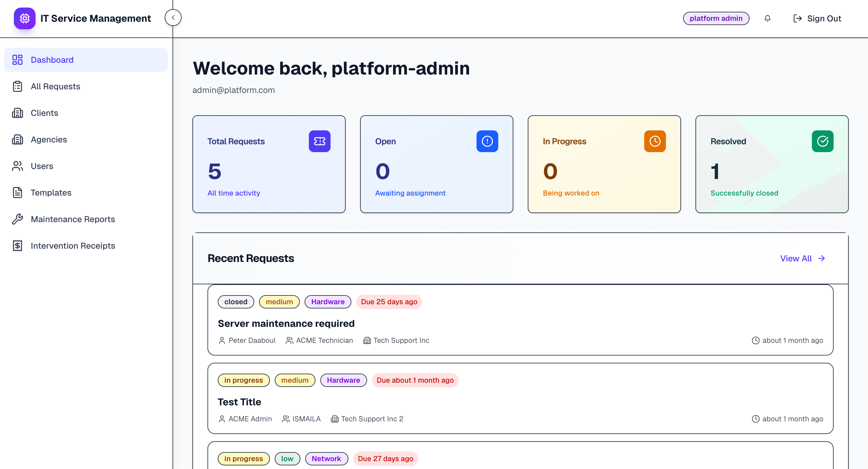Click the Hardware category tag on Test Title
The width and height of the screenshot is (868, 469).
point(343,380)
